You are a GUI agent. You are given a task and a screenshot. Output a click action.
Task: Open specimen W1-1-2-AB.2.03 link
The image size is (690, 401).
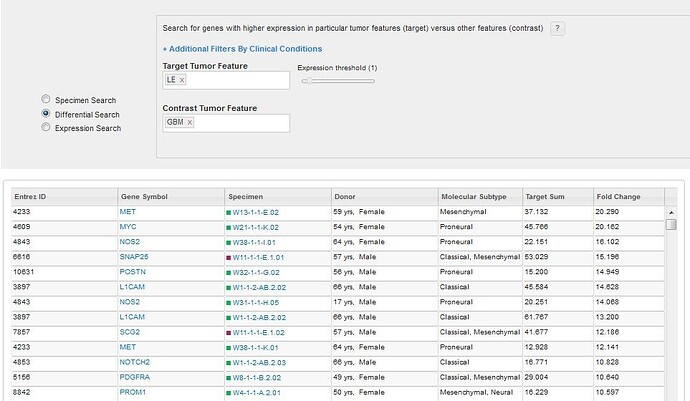pyautogui.click(x=259, y=362)
